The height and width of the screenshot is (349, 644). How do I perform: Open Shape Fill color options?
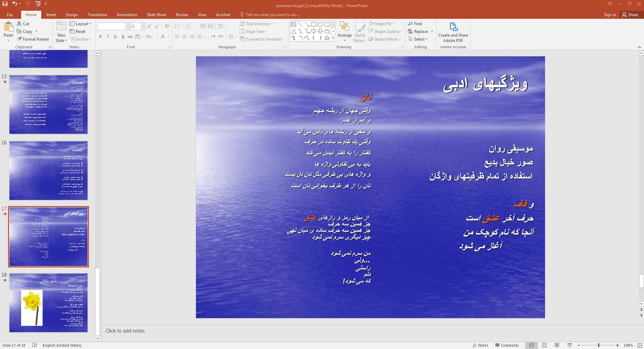pyautogui.click(x=382, y=23)
